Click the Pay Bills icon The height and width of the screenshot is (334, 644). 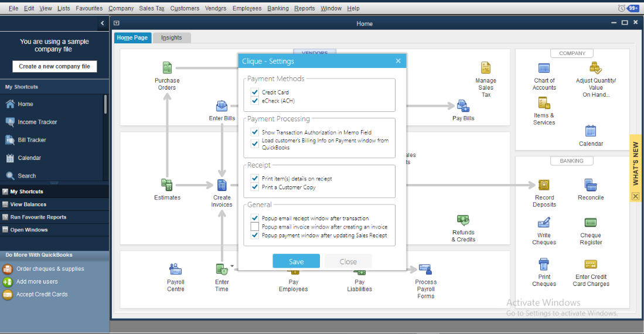[x=463, y=106]
